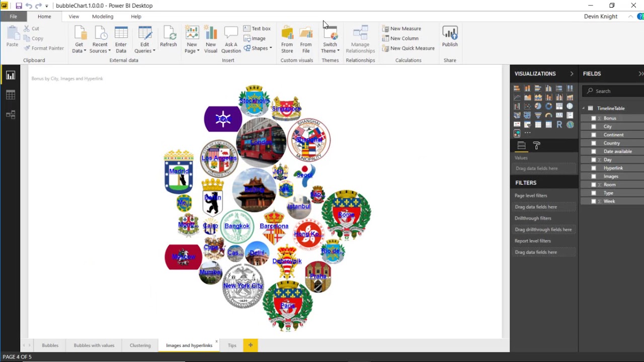Open the Bubbles with values page tab

point(94,345)
